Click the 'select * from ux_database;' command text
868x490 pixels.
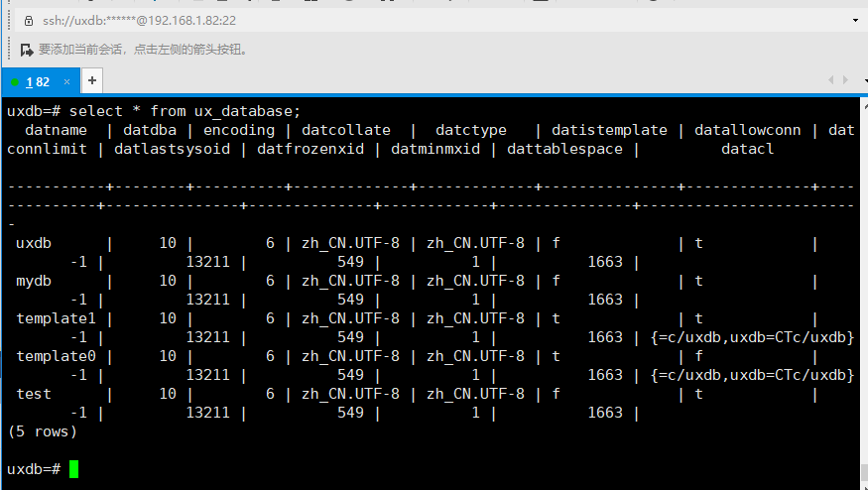pos(185,111)
